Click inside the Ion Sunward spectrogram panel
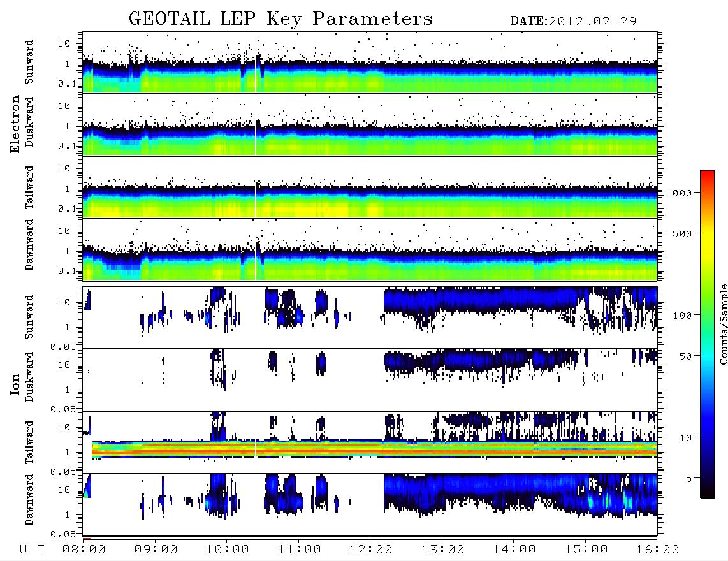728x561 pixels. (370, 317)
